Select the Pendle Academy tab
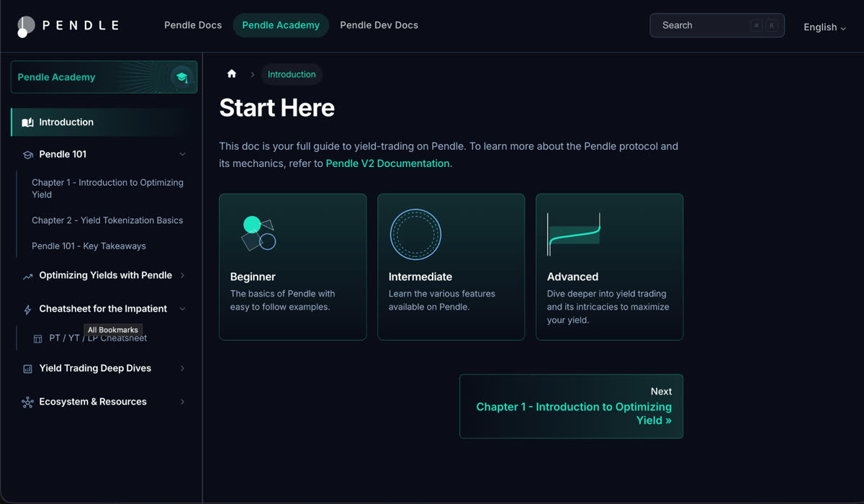 tap(281, 25)
